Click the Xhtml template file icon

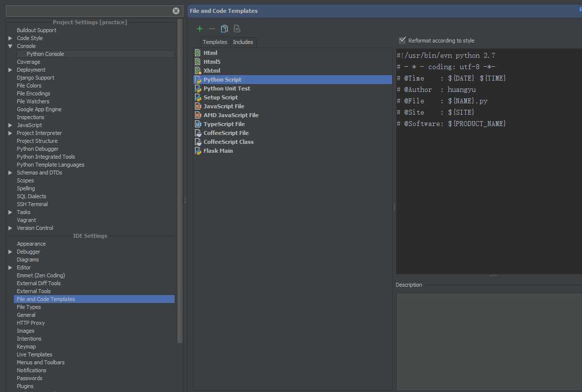click(198, 71)
